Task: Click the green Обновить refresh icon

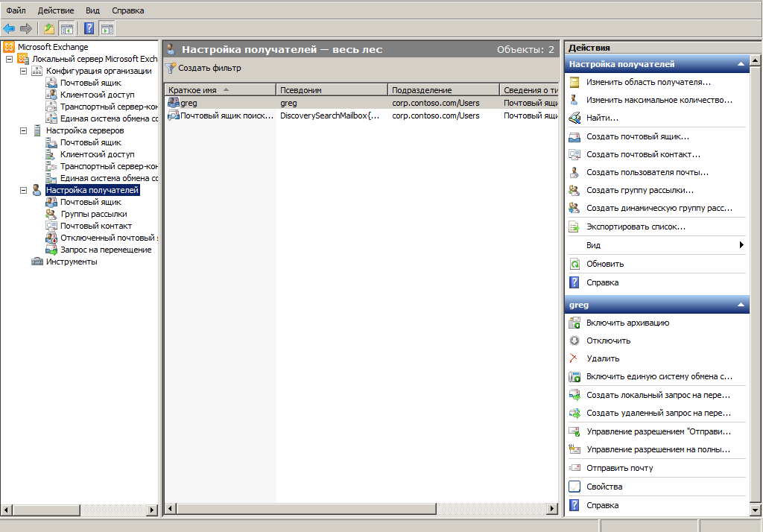Action: pos(574,264)
